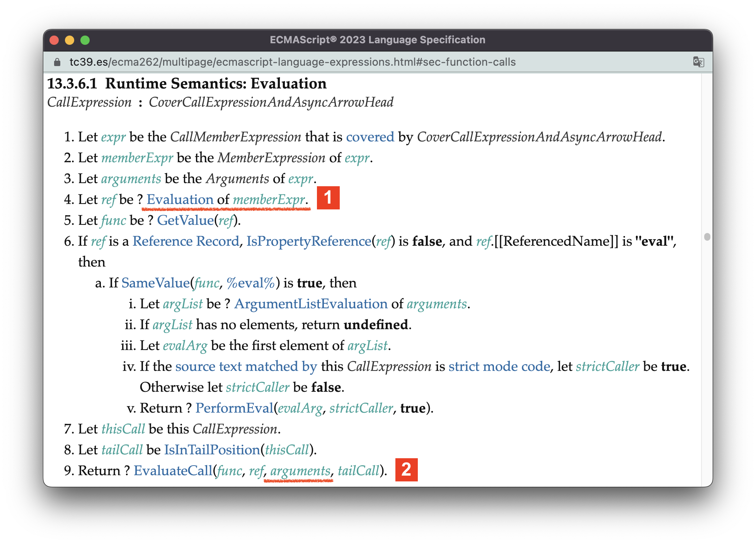Open the Evaluation link in step 4
The height and width of the screenshot is (544, 756).
(x=180, y=199)
